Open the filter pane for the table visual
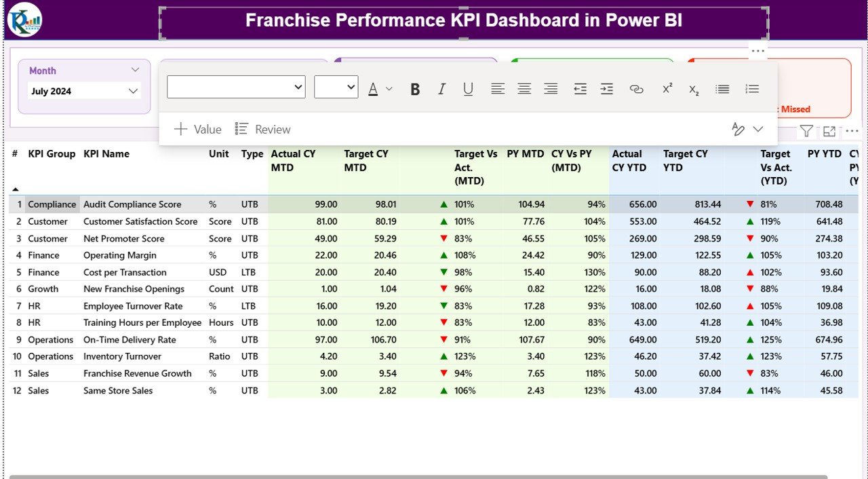The image size is (868, 479). coord(806,131)
